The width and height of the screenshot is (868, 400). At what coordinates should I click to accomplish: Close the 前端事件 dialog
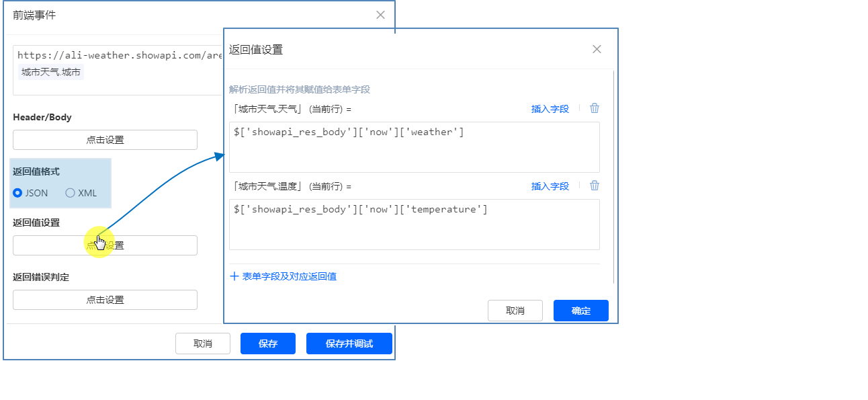tap(380, 15)
